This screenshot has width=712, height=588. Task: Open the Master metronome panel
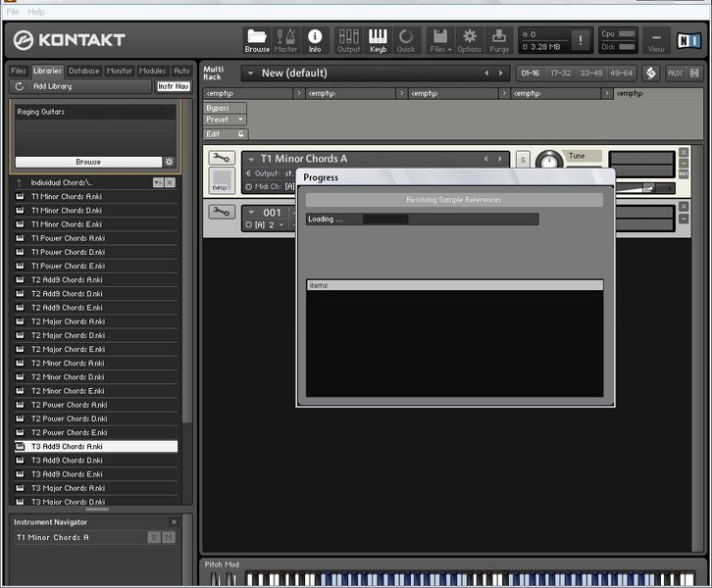click(x=285, y=39)
